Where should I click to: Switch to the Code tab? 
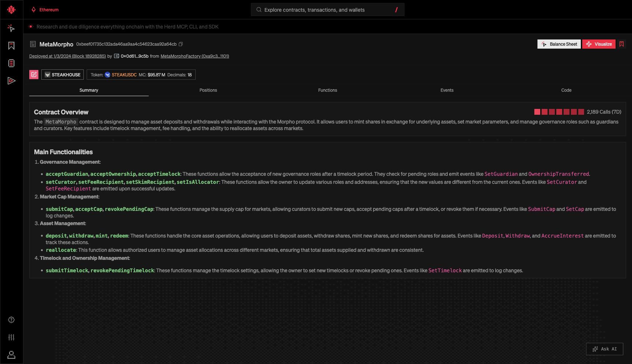[566, 90]
